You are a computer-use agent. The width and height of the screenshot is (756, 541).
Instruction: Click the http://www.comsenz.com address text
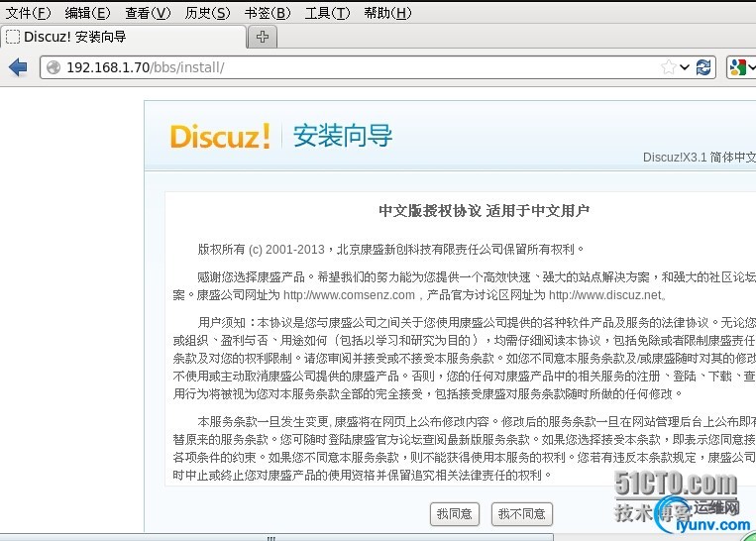tap(349, 295)
